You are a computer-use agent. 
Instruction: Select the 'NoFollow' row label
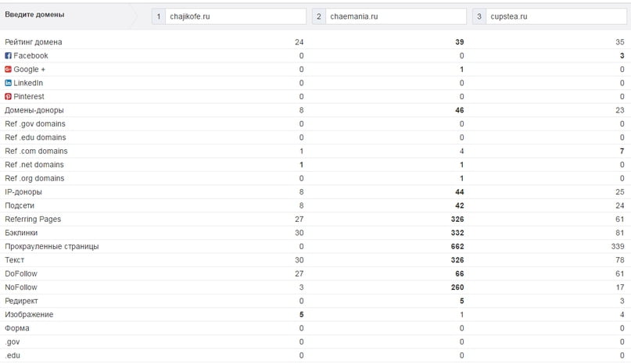coord(21,287)
